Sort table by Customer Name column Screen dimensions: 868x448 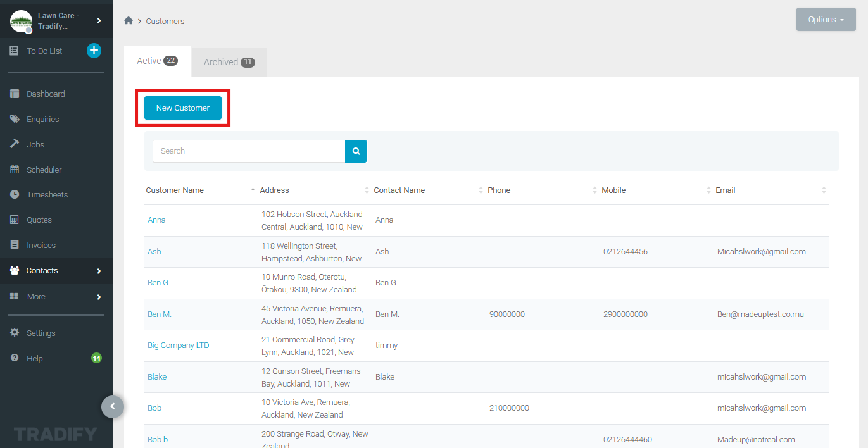(175, 190)
